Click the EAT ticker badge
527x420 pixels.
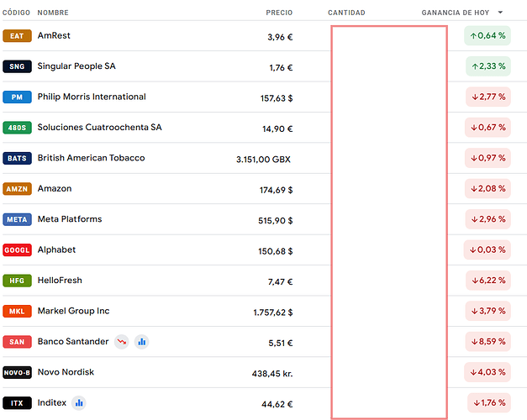17,35
